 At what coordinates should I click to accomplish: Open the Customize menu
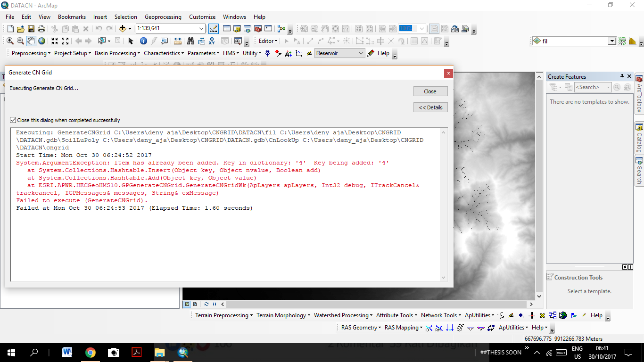[202, 16]
